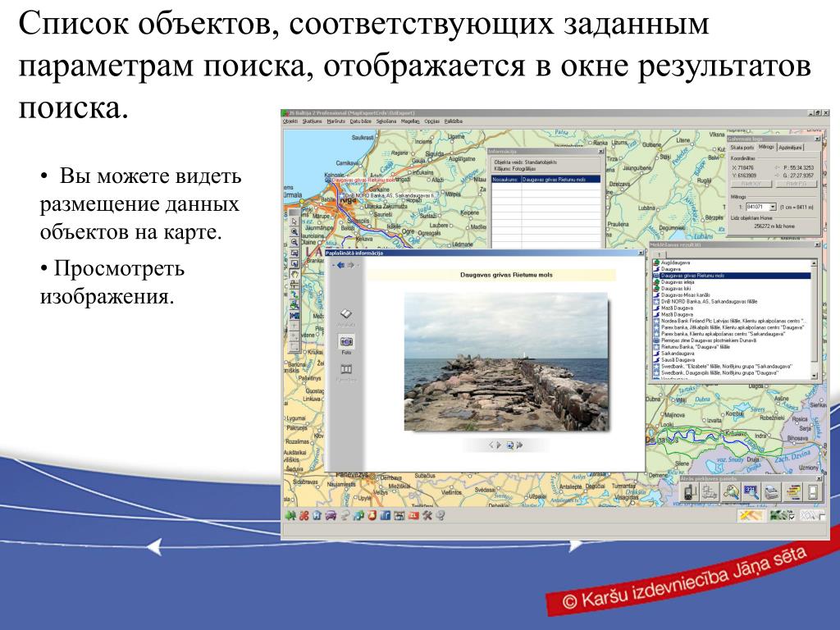Select the hand pan tool
The width and height of the screenshot is (840, 630).
294,274
